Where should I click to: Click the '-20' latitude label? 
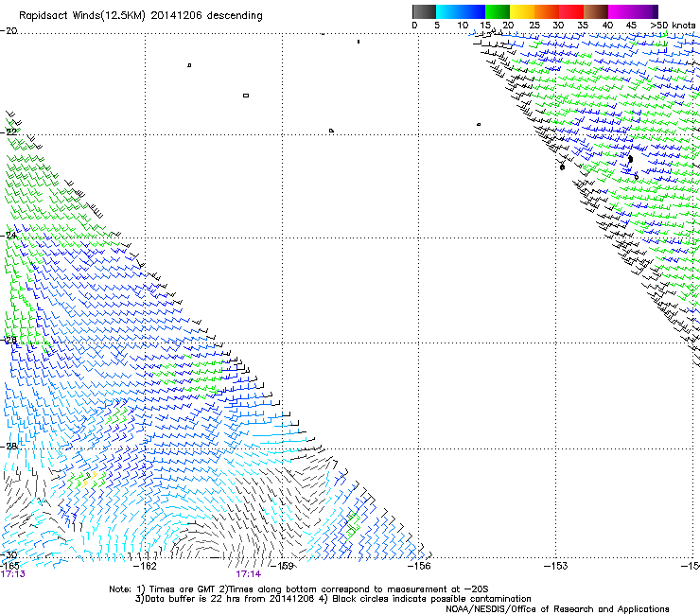coord(9,31)
